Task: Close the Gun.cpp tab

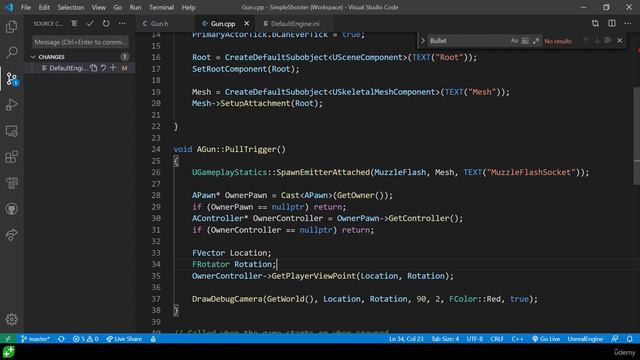Action: click(247, 24)
